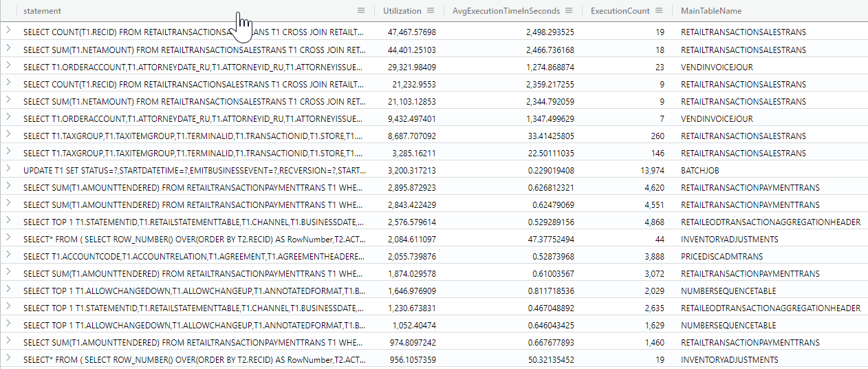Open the AvgExecutionTimeInSeconds column menu icon
868x369 pixels.
[x=569, y=10]
